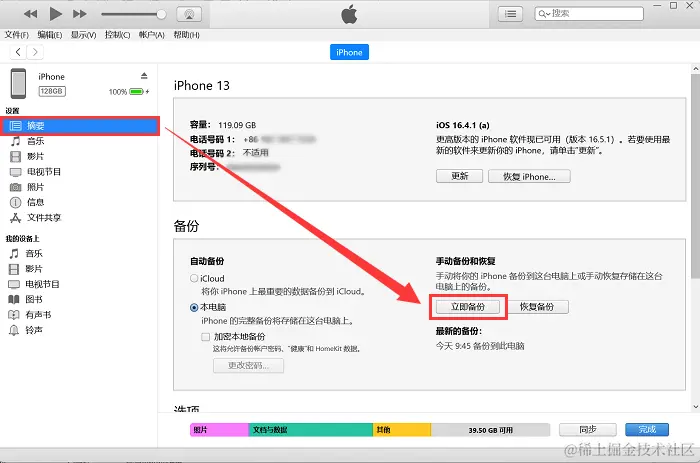Screen dimensions: 700x463
Task: Click the 同步 sync button
Action: pos(588,430)
